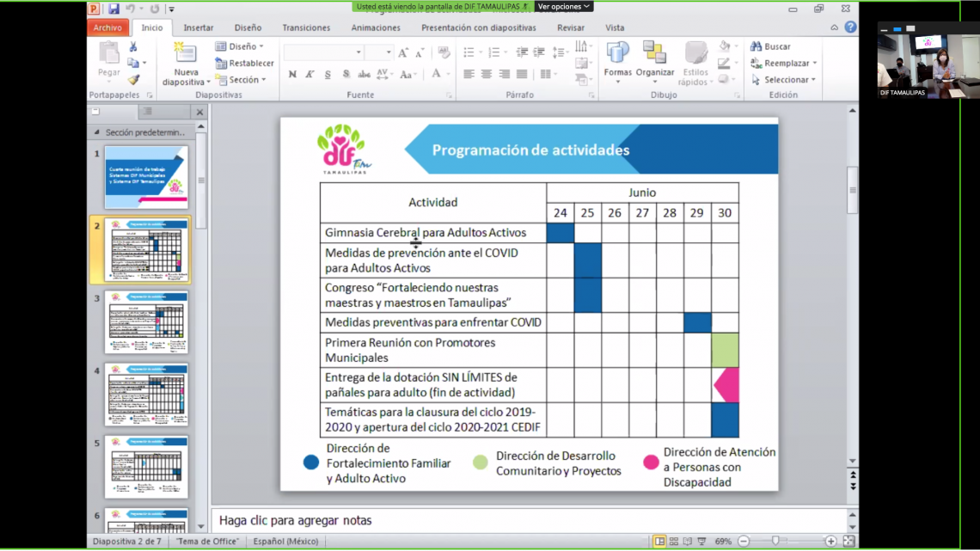Open the Seleccionar dropdown menu

click(786, 80)
